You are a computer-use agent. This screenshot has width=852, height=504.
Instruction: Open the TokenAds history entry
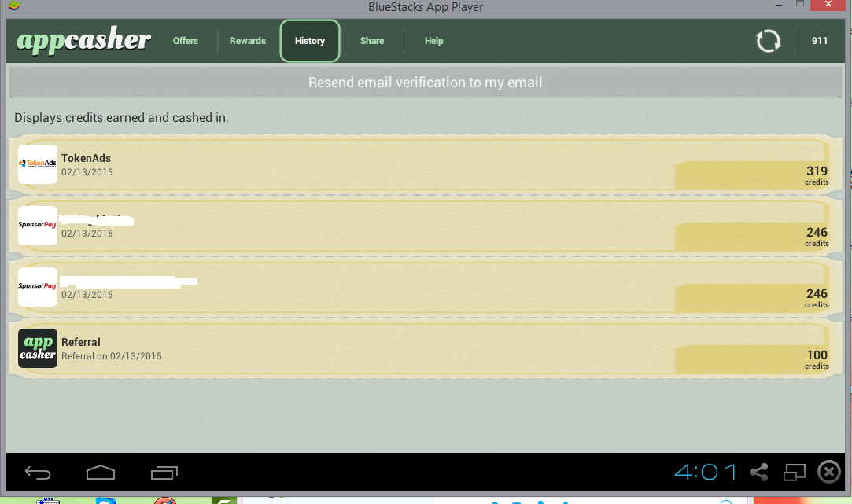click(426, 164)
